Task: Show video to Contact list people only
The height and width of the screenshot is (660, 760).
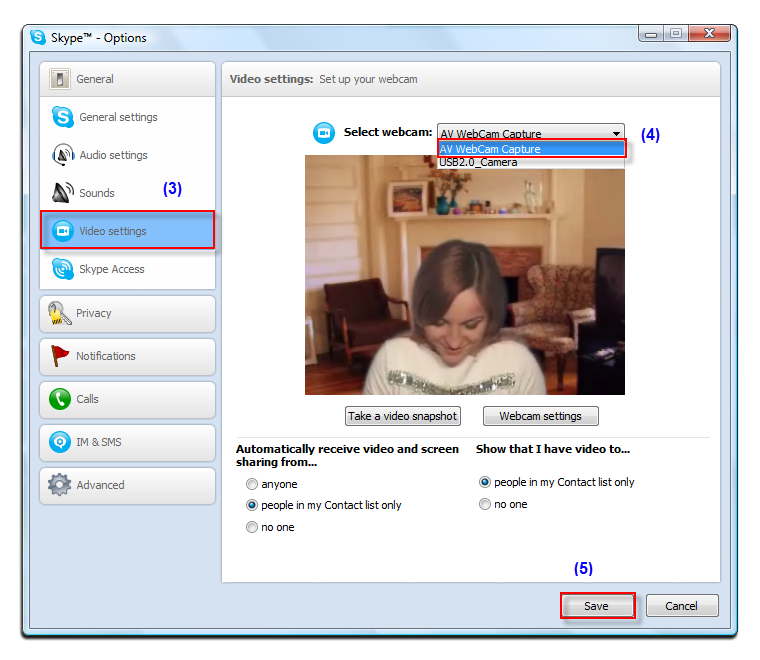Action: pos(556,482)
